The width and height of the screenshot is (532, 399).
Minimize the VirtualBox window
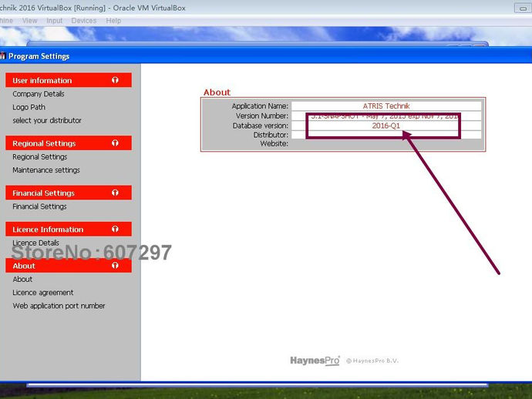pyautogui.click(x=523, y=8)
